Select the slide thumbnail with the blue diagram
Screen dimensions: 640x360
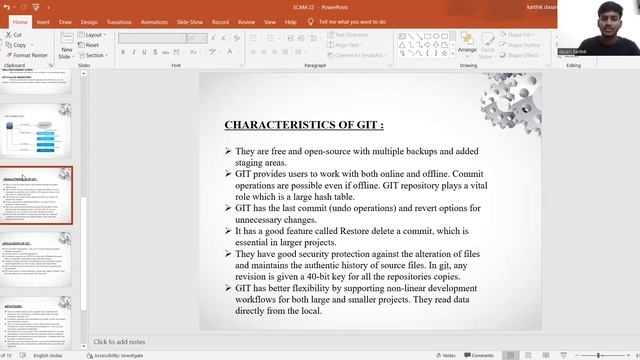coord(36,131)
